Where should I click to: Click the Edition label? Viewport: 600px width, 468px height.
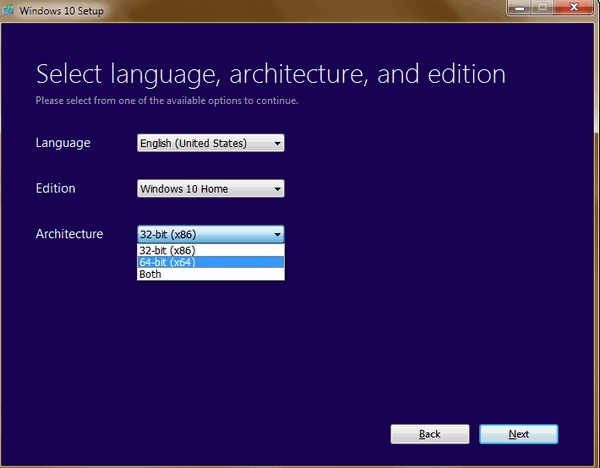[x=55, y=188]
